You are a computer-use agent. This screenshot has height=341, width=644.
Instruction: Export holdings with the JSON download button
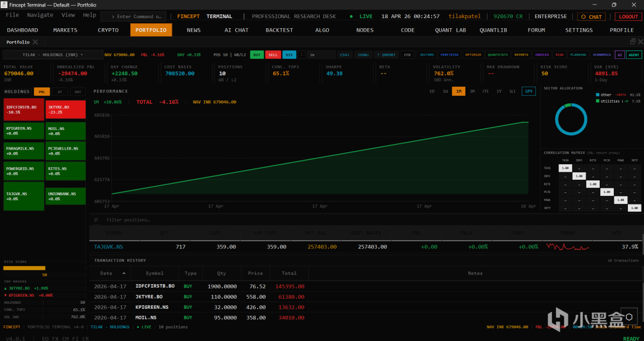[x=362, y=54]
